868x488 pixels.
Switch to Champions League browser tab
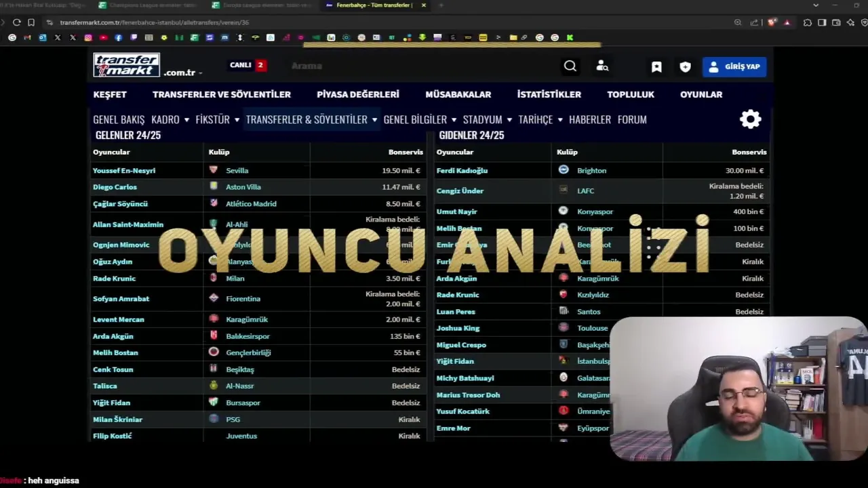pos(147,5)
